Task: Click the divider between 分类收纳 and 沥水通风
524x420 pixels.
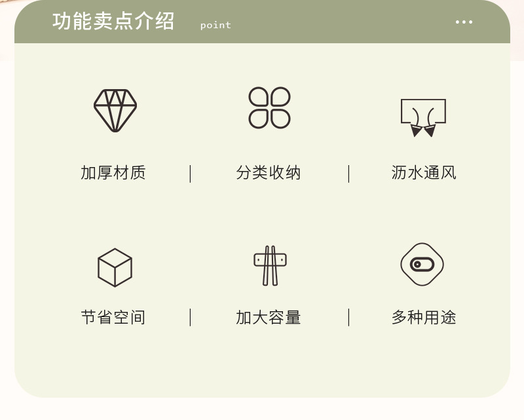Action: click(348, 174)
